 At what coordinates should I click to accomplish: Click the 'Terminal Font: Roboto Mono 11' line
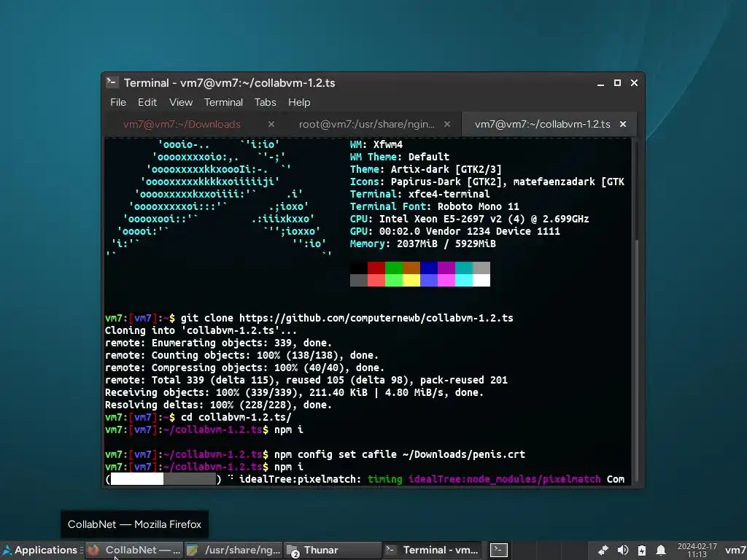[x=435, y=206]
